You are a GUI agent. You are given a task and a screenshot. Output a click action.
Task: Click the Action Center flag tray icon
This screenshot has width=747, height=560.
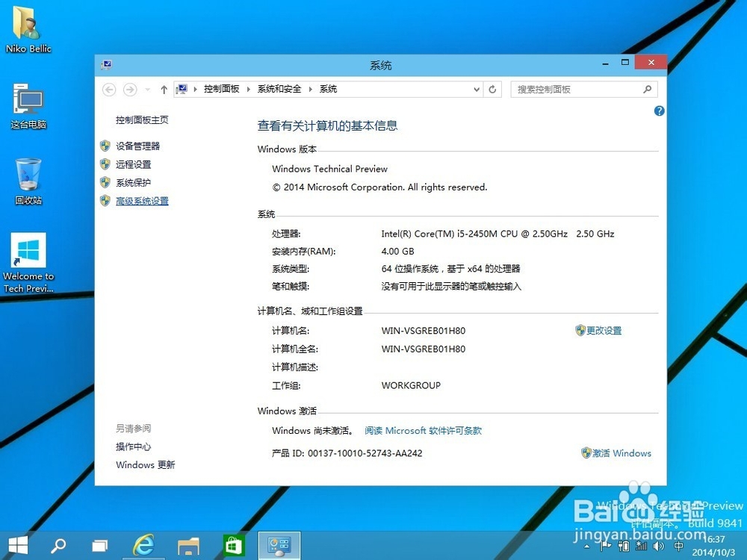tap(605, 546)
